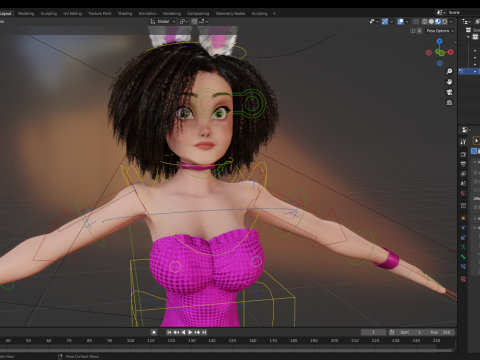
Task: Select rendered viewport shading
Action: coord(445,22)
